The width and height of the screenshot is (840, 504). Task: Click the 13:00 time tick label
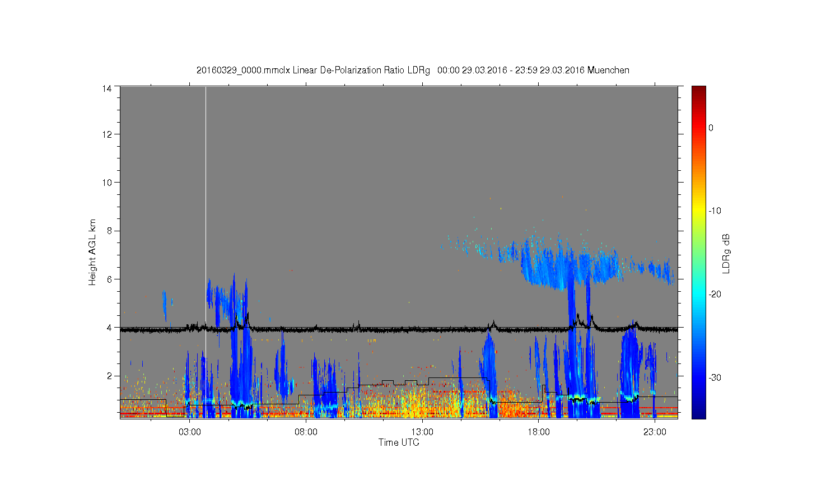click(x=422, y=432)
